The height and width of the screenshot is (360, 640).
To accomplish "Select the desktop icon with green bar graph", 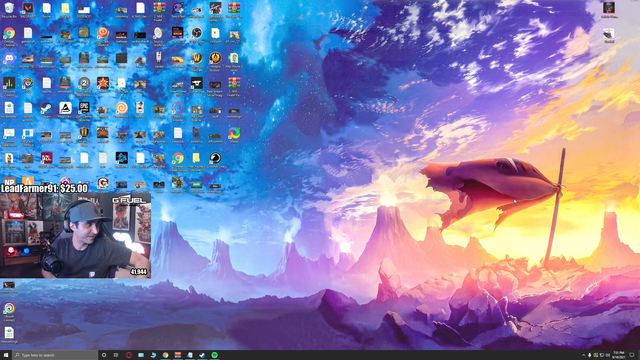I will tap(9, 85).
